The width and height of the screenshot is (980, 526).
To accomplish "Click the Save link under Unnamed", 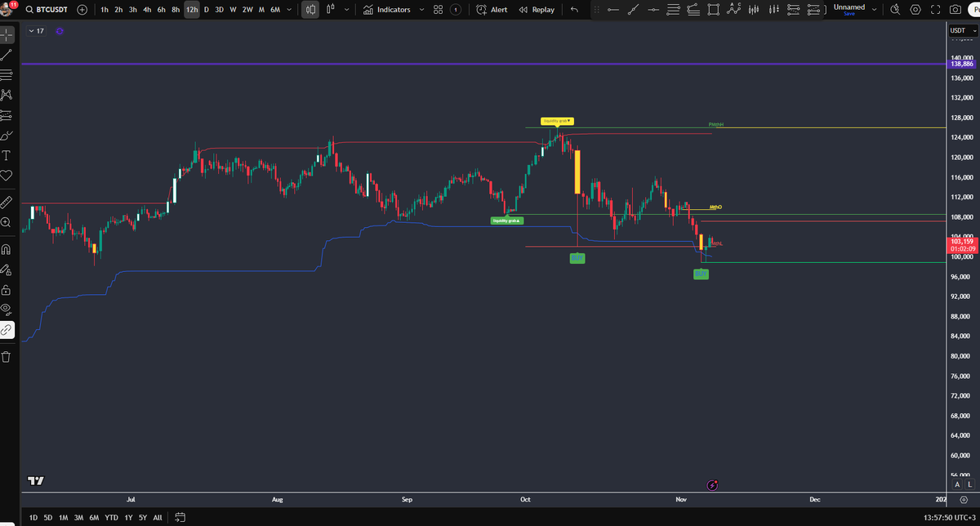I will [x=849, y=16].
